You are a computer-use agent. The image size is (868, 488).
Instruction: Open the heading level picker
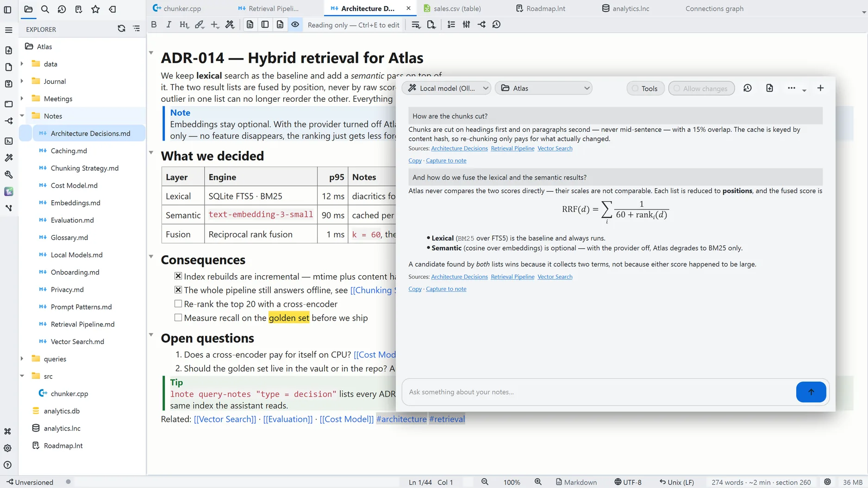[184, 25]
